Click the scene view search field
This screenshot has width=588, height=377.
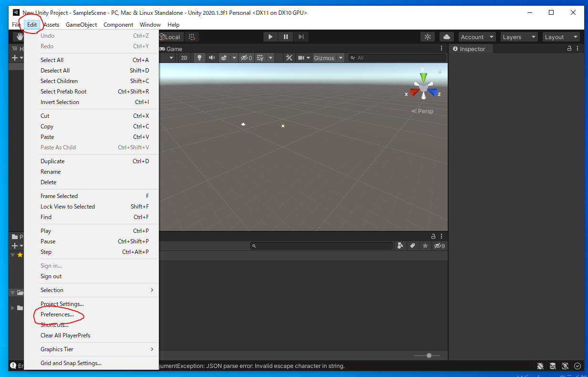397,58
